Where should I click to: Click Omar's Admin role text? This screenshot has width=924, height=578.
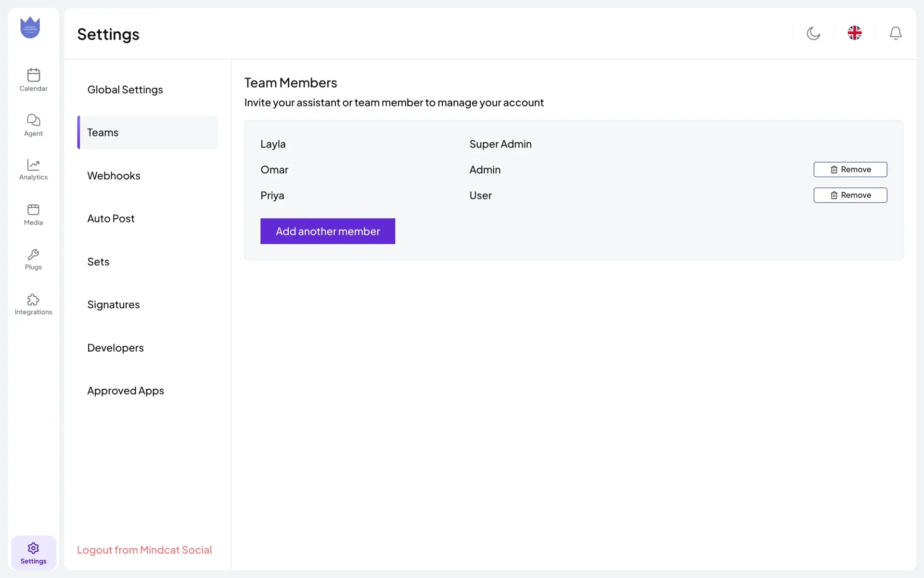(x=485, y=170)
